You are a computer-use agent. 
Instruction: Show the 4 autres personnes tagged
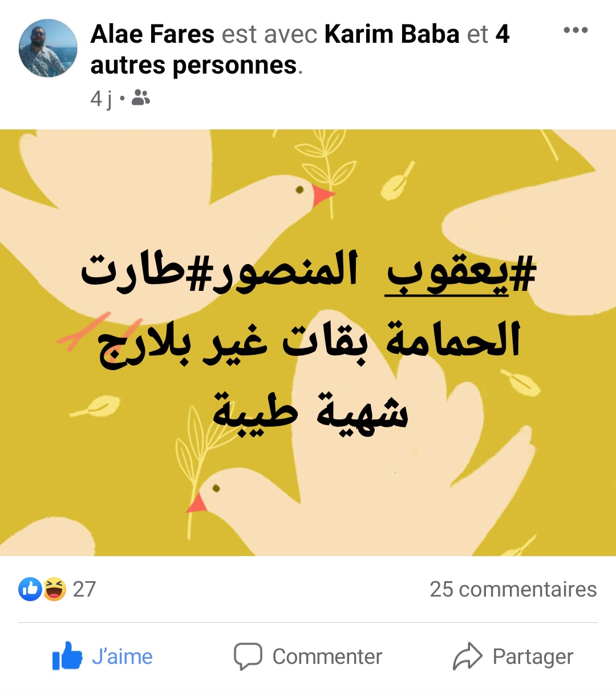[299, 50]
